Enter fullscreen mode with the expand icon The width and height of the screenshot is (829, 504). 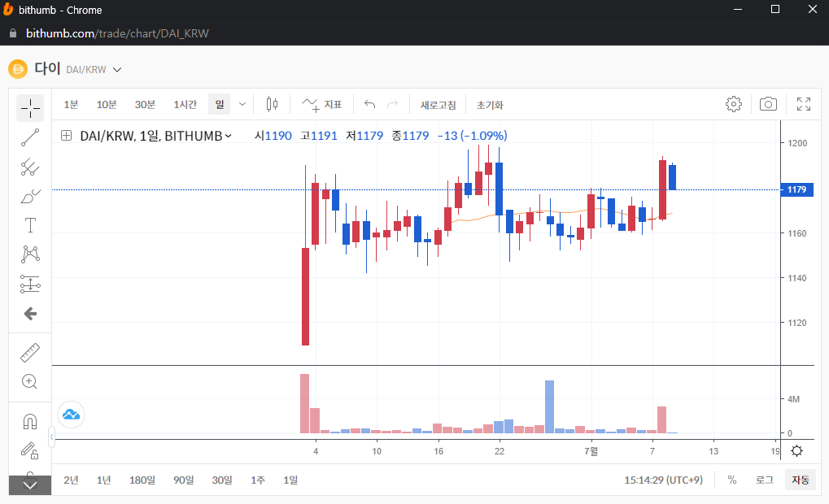click(804, 104)
